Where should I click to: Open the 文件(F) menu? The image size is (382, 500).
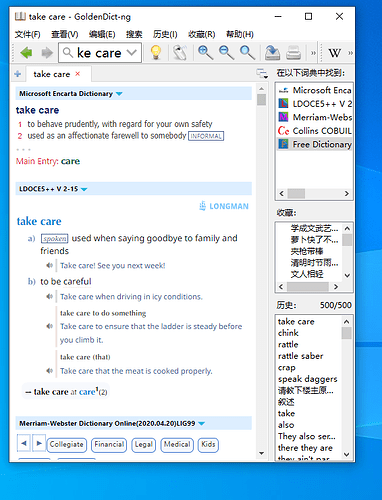27,34
